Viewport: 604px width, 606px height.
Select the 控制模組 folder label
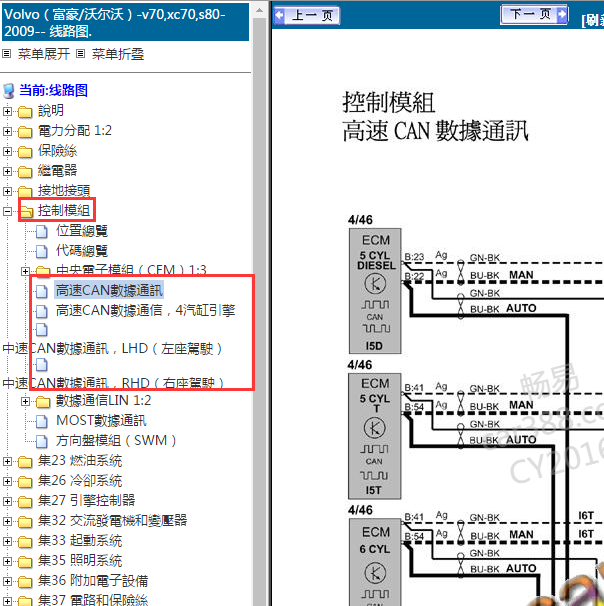(64, 211)
